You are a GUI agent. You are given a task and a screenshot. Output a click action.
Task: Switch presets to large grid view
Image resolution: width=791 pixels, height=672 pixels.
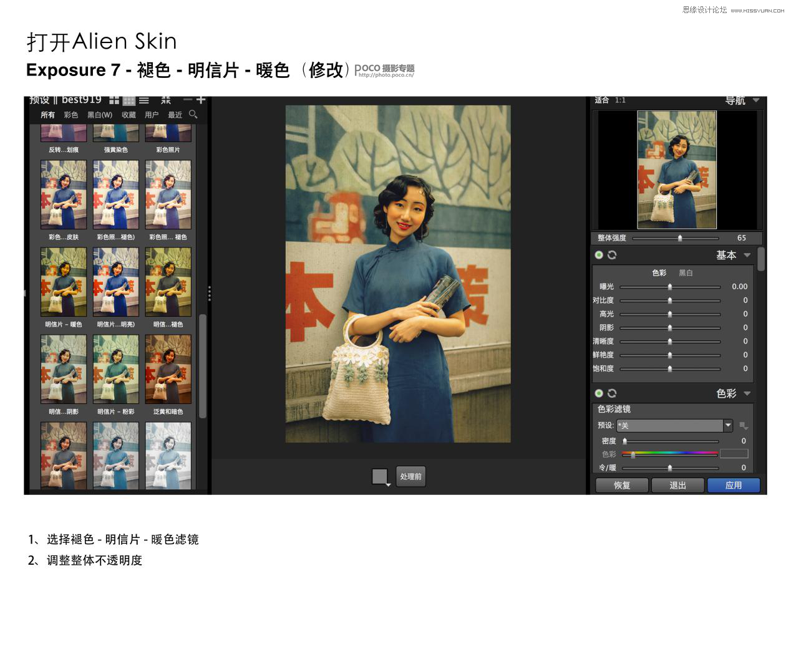(x=114, y=100)
